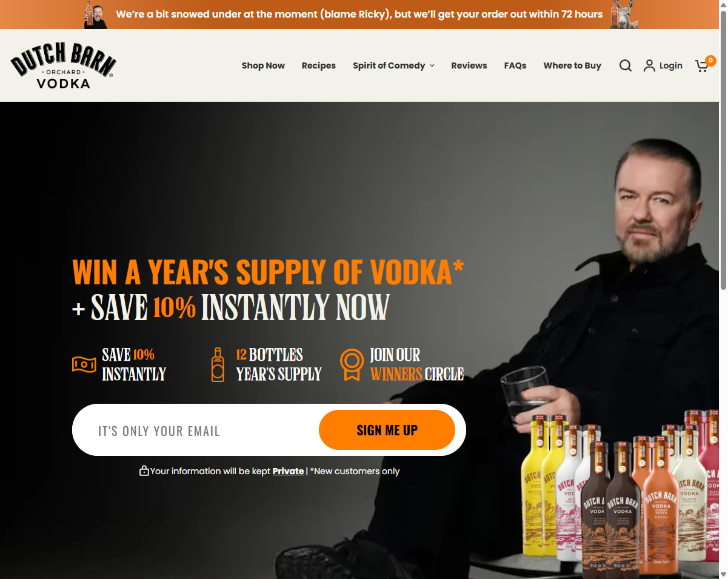The width and height of the screenshot is (728, 579).
Task: Click the award ribbon icon beside Winners Circle
Action: click(352, 364)
